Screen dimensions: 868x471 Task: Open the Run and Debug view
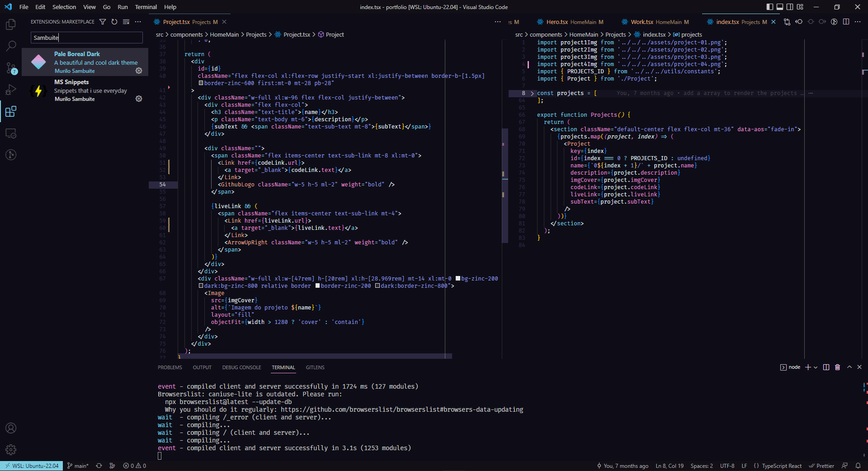pyautogui.click(x=11, y=90)
